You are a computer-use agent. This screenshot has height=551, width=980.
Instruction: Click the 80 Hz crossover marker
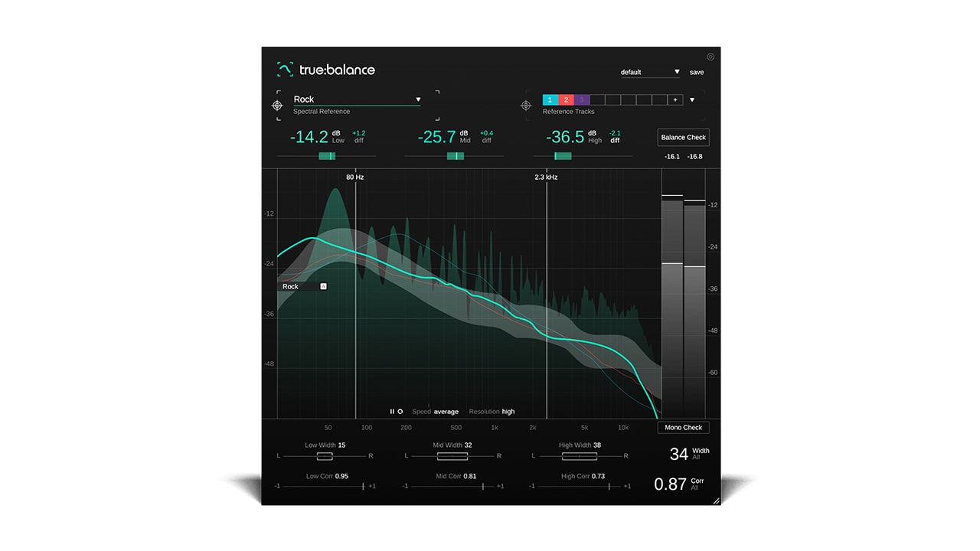[355, 177]
